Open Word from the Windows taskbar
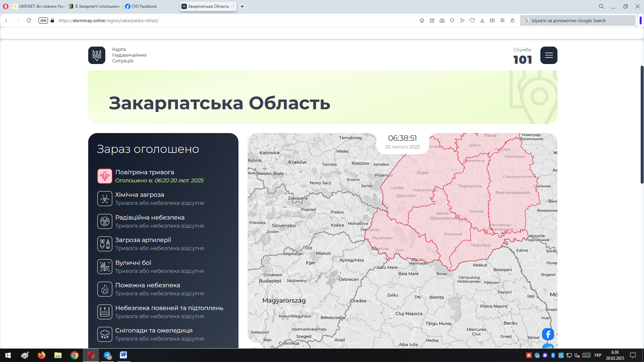The width and height of the screenshot is (644, 362). (123, 355)
